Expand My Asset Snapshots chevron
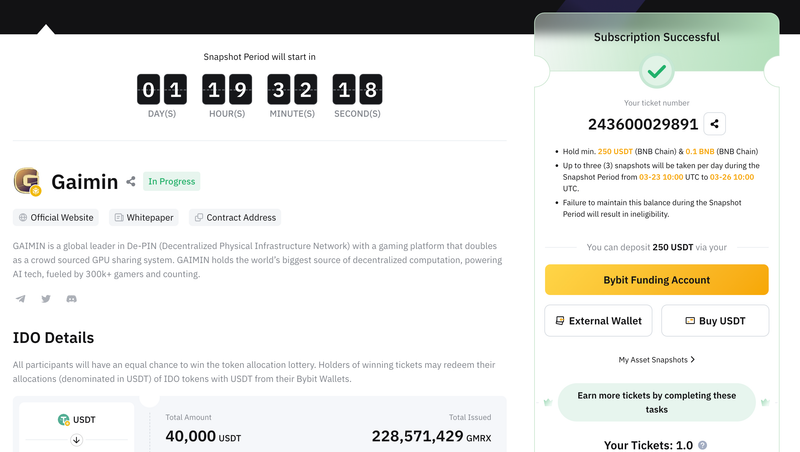 click(692, 360)
